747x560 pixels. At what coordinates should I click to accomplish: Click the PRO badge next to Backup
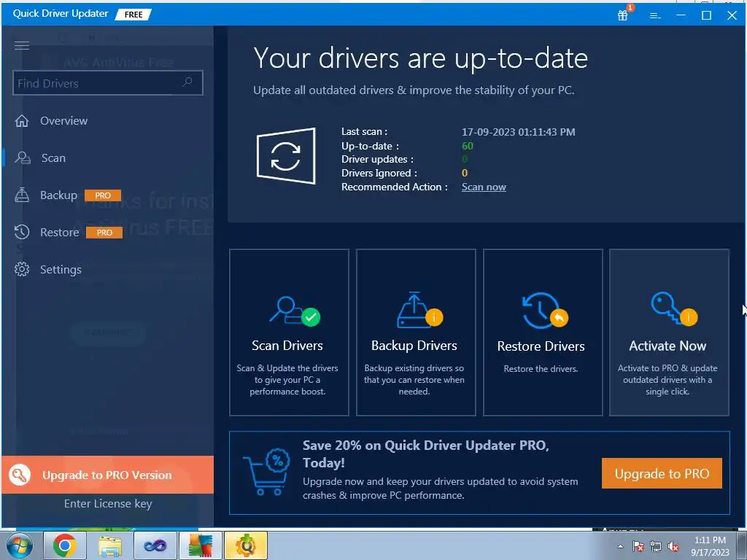tap(103, 195)
